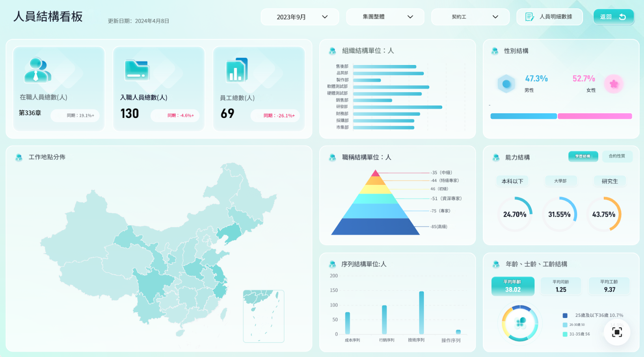Click the pink flower female icon
Screen dimensions: 644x357
(x=614, y=84)
